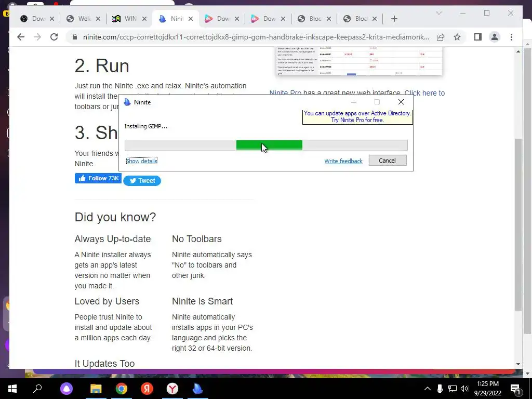Click the Try Ninite Pro for free tooltip
This screenshot has height=399, width=532.
(357, 117)
